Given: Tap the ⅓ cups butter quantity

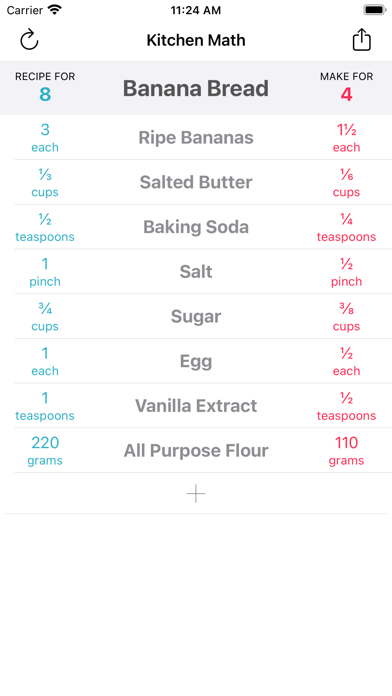Looking at the screenshot, I should 45,182.
